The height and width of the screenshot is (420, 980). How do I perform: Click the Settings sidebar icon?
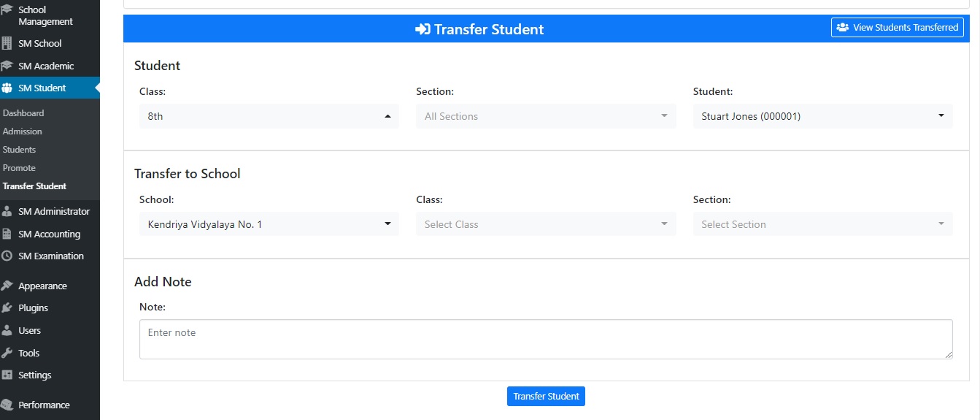(7, 375)
